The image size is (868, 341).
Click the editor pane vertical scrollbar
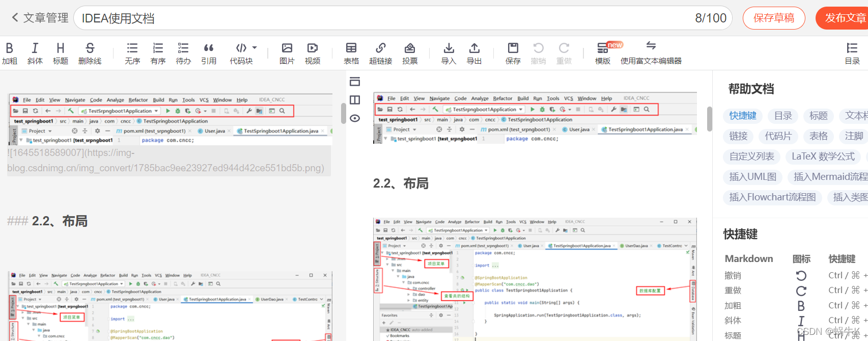point(344,113)
